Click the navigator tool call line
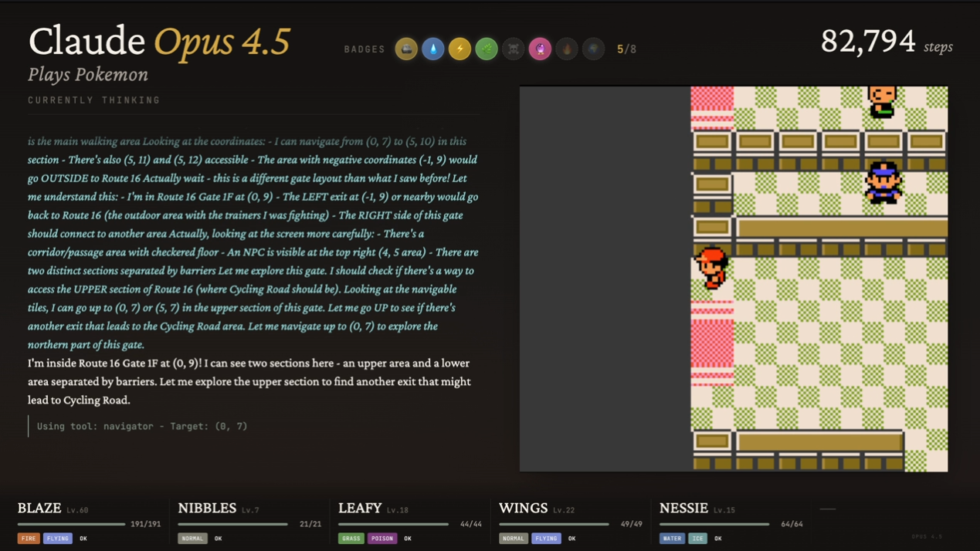This screenshot has height=551, width=980. pos(142,426)
